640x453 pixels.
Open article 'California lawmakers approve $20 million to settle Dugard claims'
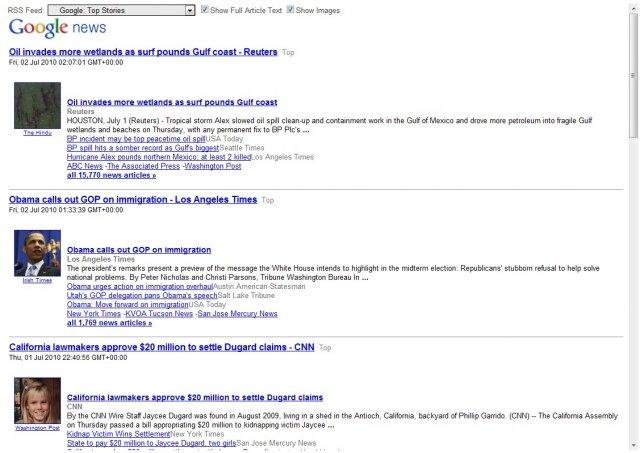pos(195,397)
